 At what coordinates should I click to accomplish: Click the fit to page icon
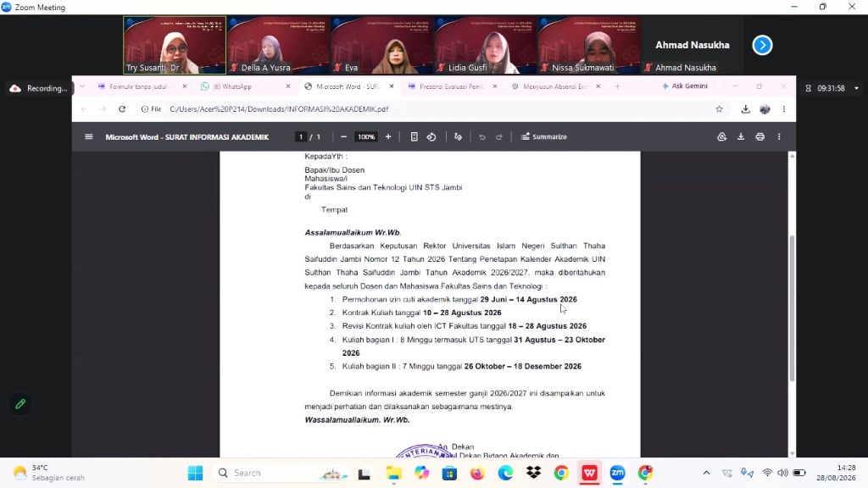click(x=414, y=136)
